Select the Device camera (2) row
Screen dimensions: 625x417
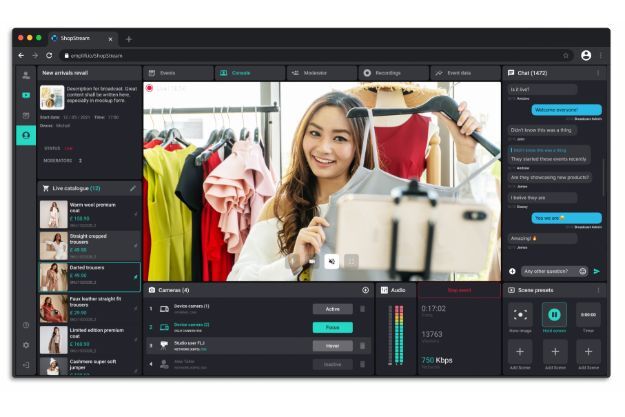tap(258, 327)
